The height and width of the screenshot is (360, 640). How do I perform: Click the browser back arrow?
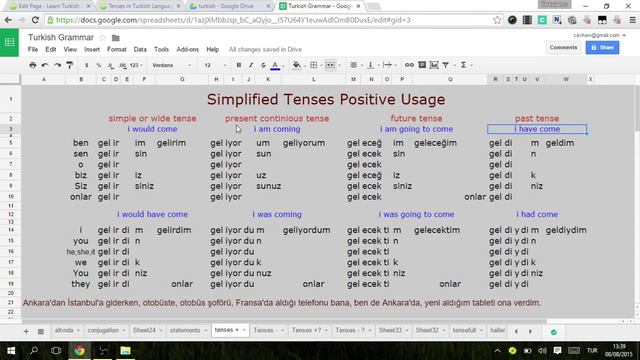[x=8, y=20]
